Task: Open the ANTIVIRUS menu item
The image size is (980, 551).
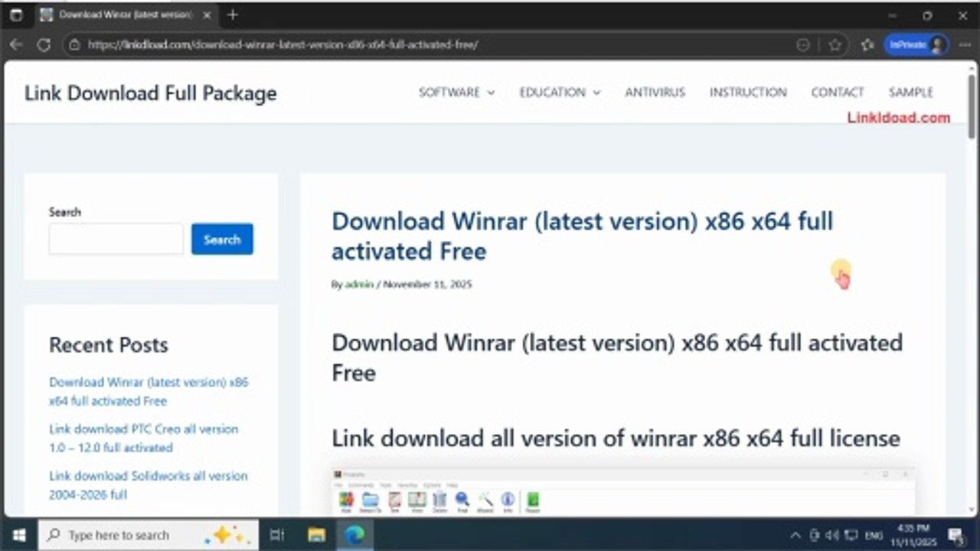Action: coord(655,92)
